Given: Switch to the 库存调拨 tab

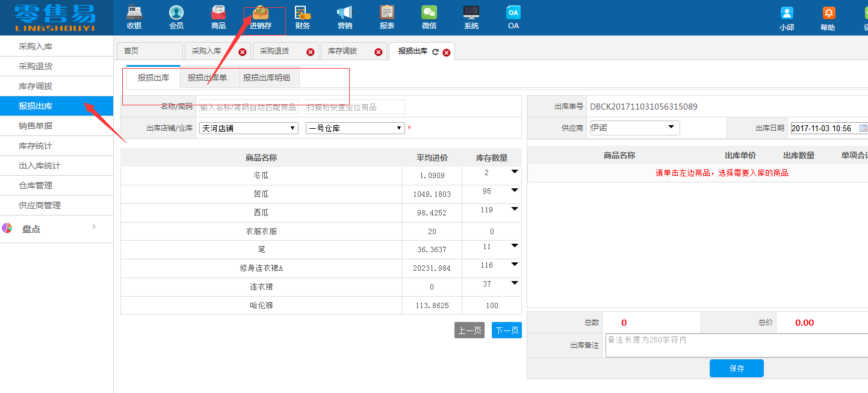Looking at the screenshot, I should (x=344, y=51).
